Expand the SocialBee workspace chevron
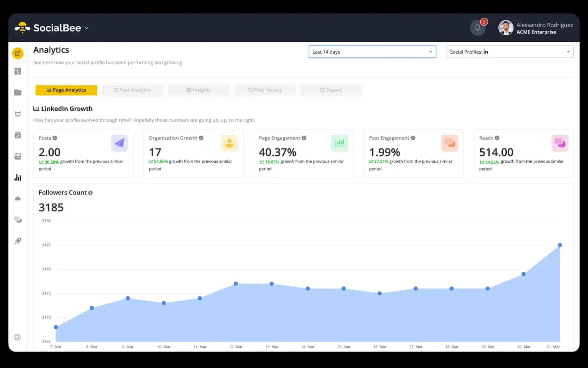Image resolution: width=588 pixels, height=368 pixels. pos(87,28)
